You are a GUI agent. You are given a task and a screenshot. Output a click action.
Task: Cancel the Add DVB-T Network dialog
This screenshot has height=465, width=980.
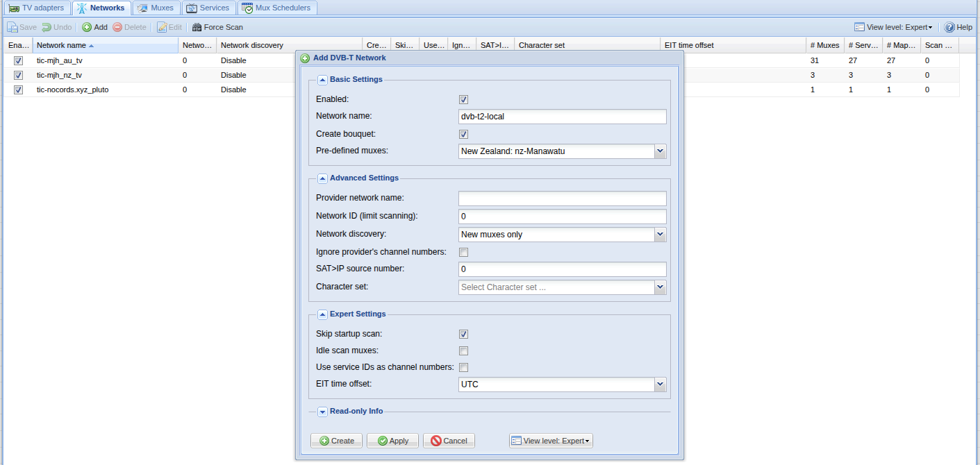coord(449,440)
